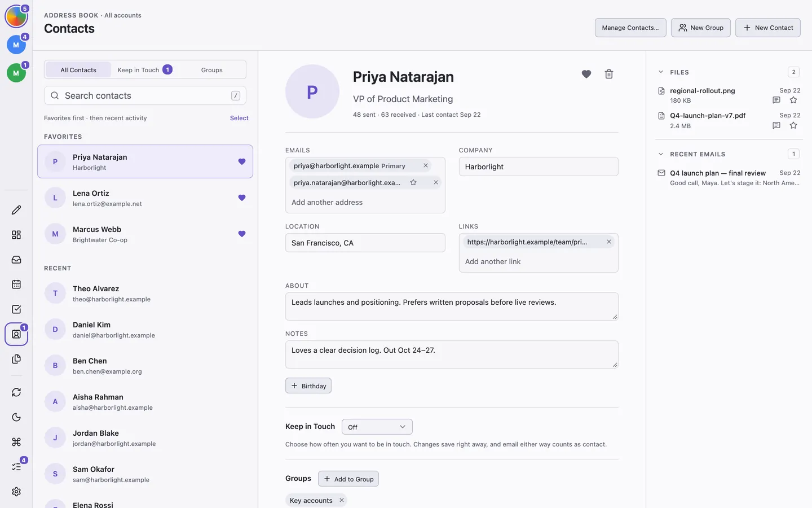The width and height of the screenshot is (812, 508).
Task: Toggle favorite heart on Priya's profile header
Action: tap(586, 74)
